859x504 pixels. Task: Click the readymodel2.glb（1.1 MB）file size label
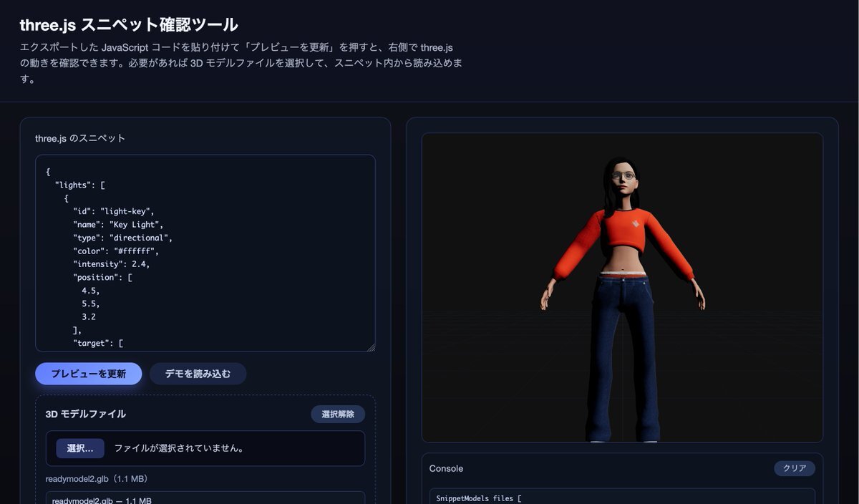click(x=97, y=479)
